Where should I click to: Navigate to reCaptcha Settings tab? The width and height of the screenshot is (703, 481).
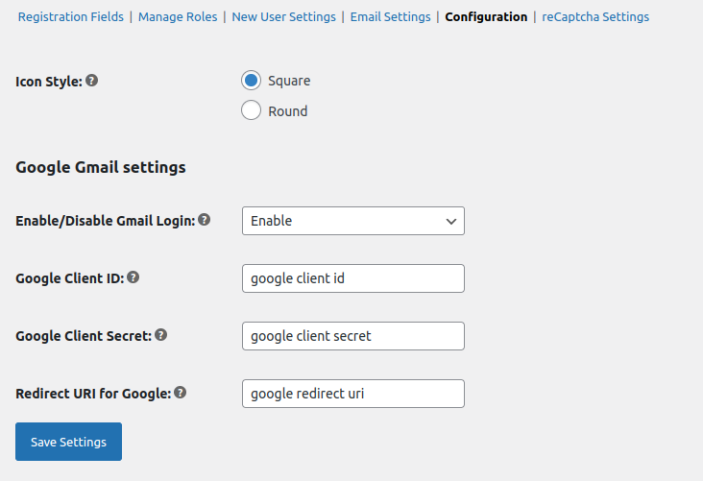[x=595, y=17]
